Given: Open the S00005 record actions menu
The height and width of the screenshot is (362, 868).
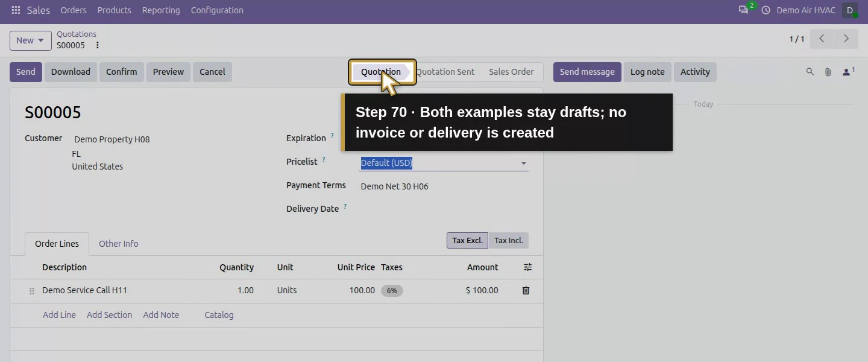Looking at the screenshot, I should tap(98, 45).
